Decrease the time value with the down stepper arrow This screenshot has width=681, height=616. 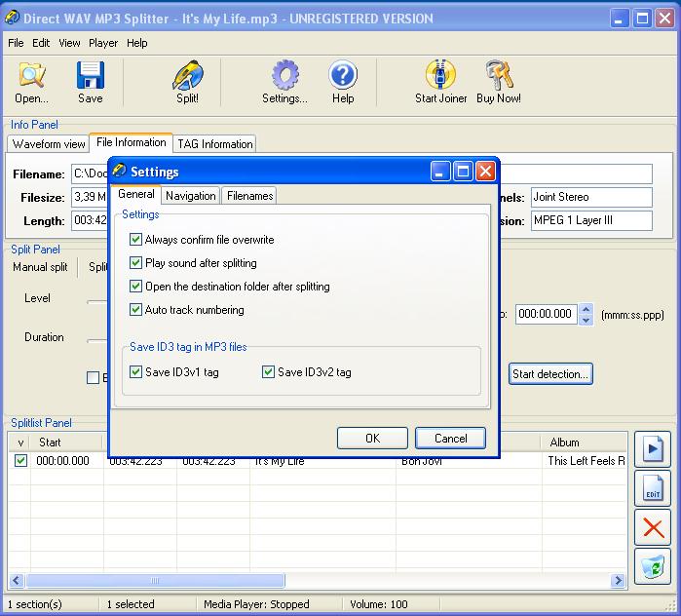(586, 320)
